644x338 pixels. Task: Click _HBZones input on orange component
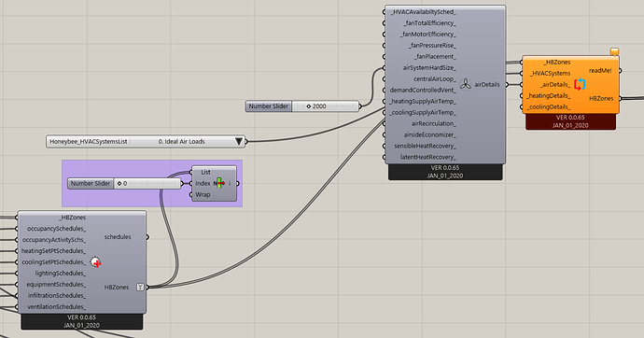[x=557, y=62]
